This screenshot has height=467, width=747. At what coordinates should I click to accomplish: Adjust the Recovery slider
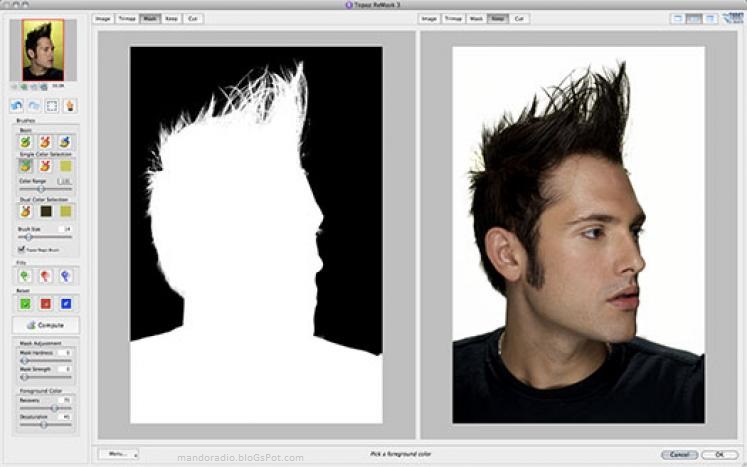pyautogui.click(x=45, y=408)
